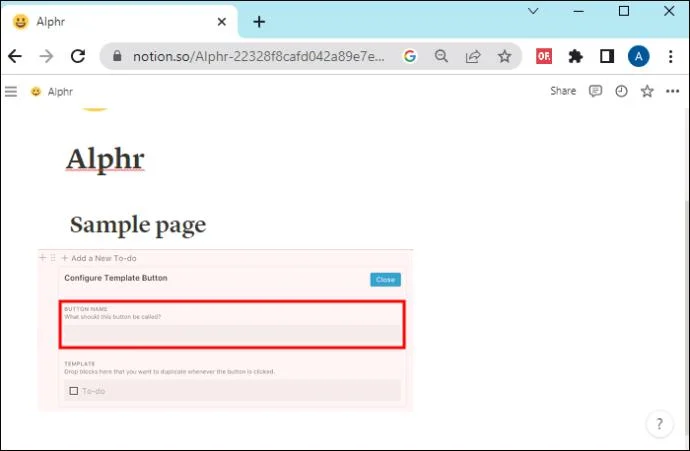Switch to the Alphr tab
Image resolution: width=690 pixels, height=451 pixels.
coord(119,22)
